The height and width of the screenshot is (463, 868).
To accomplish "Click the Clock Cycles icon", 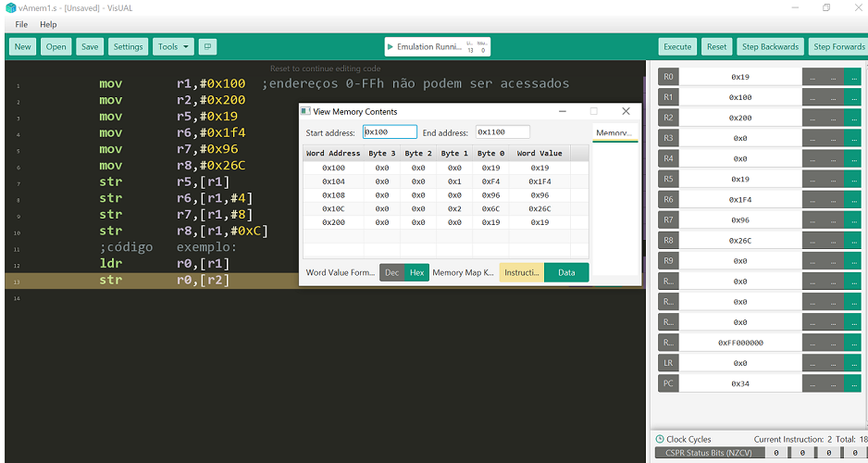I will tap(660, 439).
